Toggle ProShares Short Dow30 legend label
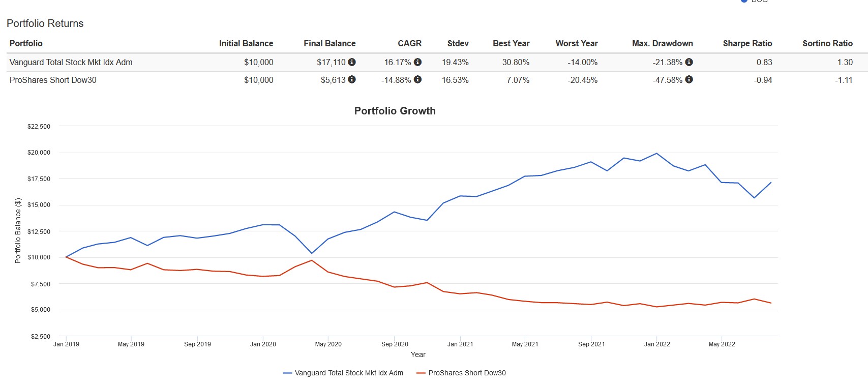The width and height of the screenshot is (868, 385). [467, 373]
